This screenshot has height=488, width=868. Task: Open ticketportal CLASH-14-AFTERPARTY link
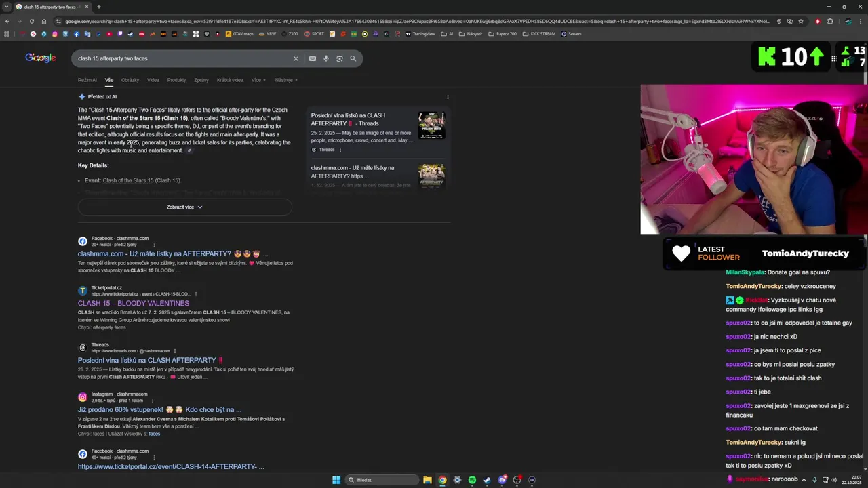171,466
